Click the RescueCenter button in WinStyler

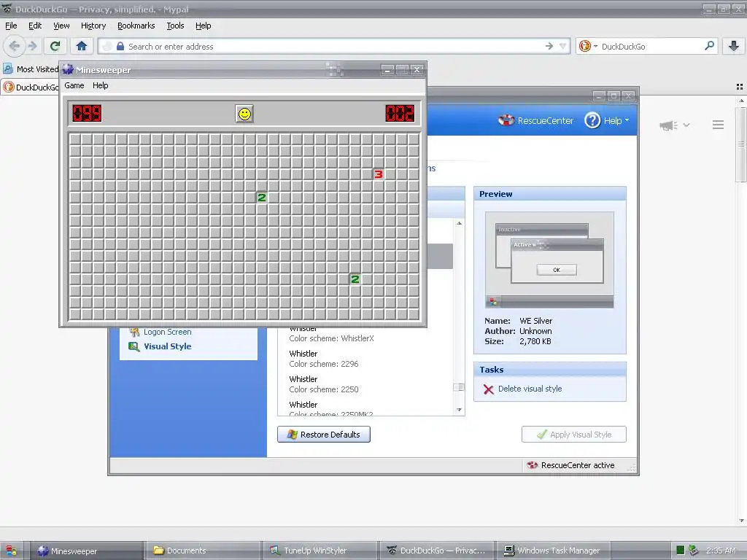(x=536, y=120)
